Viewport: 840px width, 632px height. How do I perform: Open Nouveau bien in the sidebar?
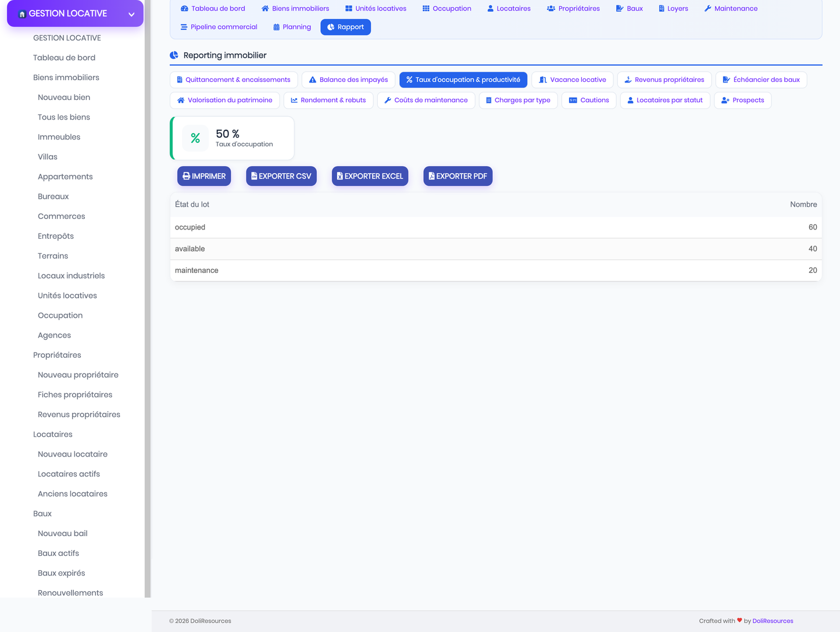pos(64,97)
